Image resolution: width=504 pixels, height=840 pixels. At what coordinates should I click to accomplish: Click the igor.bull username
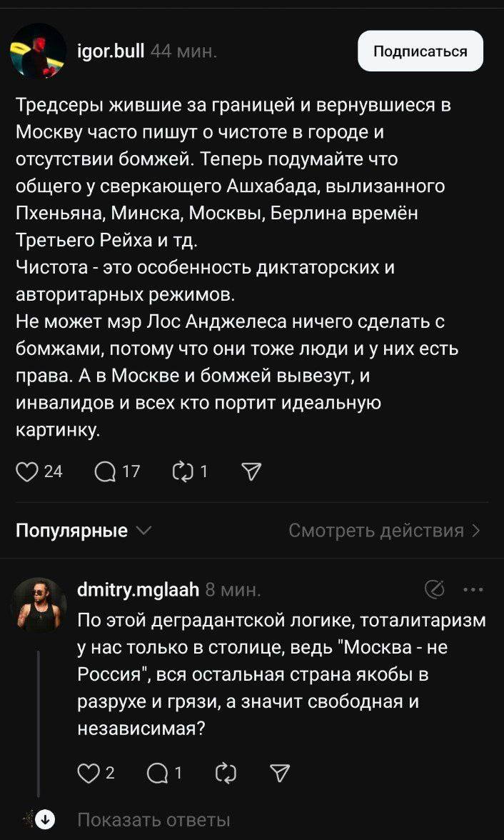tap(110, 51)
